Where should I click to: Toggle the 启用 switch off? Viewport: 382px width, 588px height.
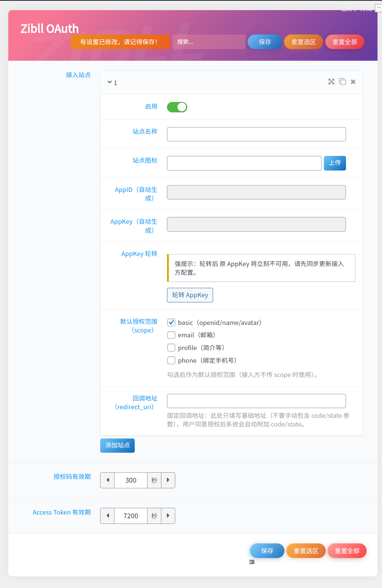[177, 107]
